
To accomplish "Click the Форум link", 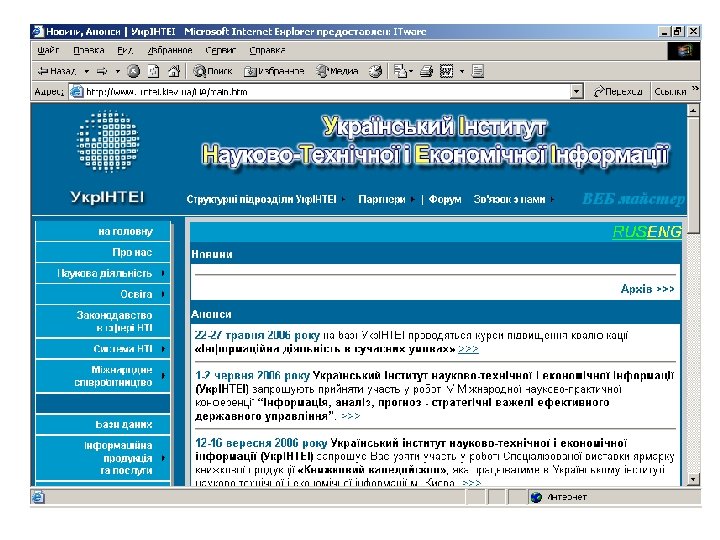I will (x=444, y=199).
